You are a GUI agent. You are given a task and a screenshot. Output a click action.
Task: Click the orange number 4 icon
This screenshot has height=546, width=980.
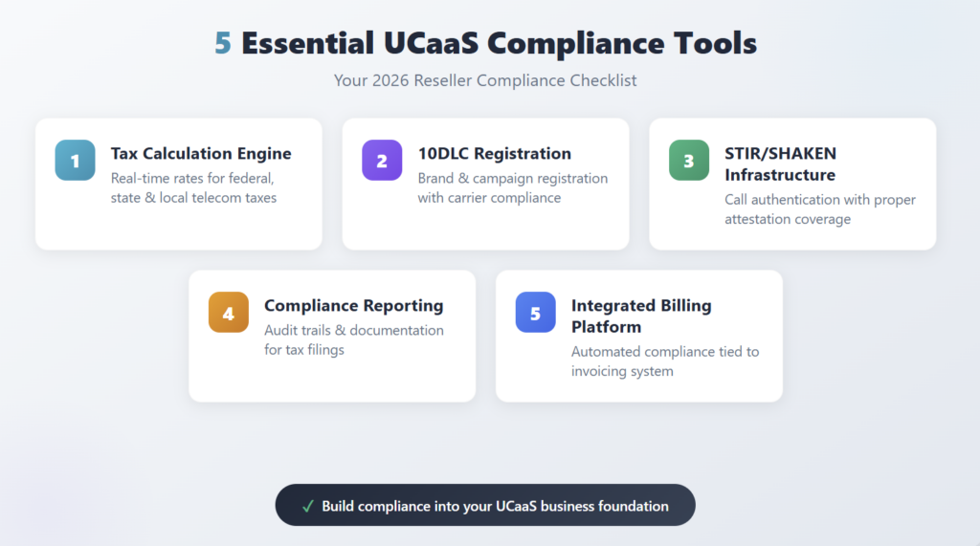(x=229, y=313)
